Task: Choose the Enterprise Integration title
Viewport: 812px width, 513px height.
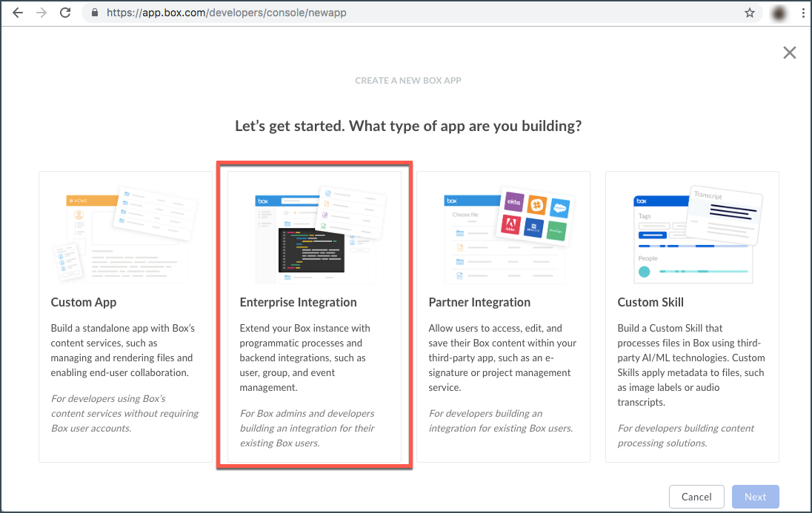Action: (x=298, y=302)
